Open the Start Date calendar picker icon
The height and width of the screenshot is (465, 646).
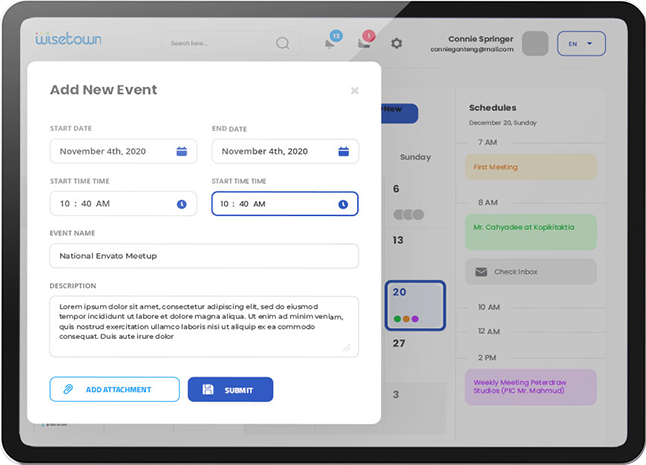pyautogui.click(x=182, y=151)
